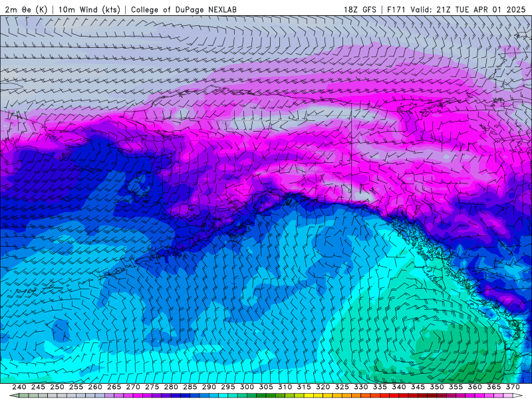This screenshot has height=399, width=532.
Task: Click the 270 value on the color scale
Action: point(133,387)
